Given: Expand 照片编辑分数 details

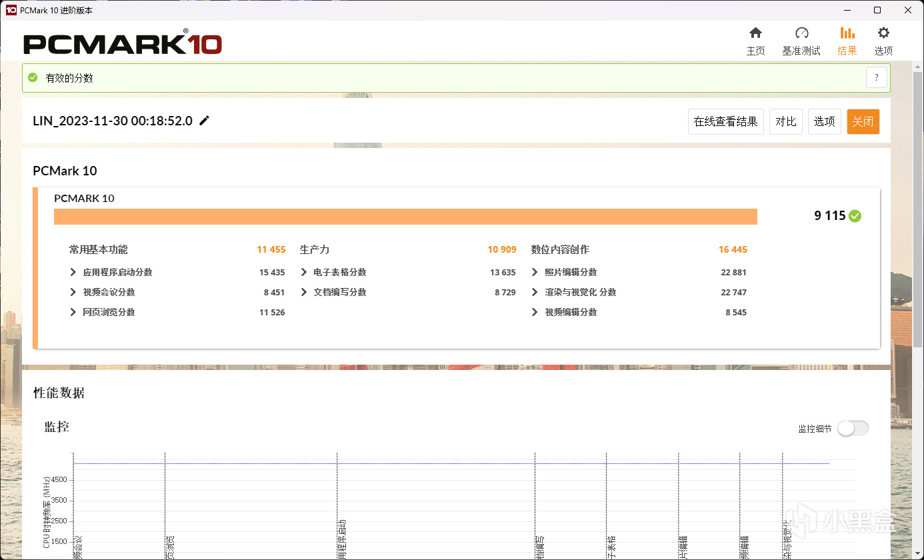Looking at the screenshot, I should (x=535, y=272).
